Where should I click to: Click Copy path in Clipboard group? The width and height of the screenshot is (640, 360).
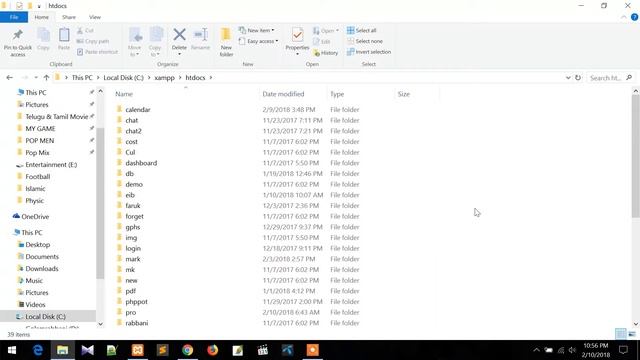(x=93, y=41)
